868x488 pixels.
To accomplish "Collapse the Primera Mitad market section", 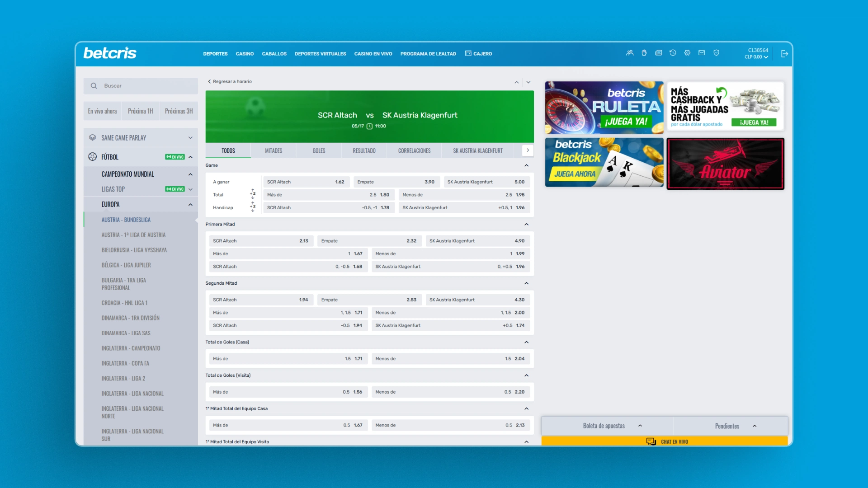I will [x=526, y=224].
